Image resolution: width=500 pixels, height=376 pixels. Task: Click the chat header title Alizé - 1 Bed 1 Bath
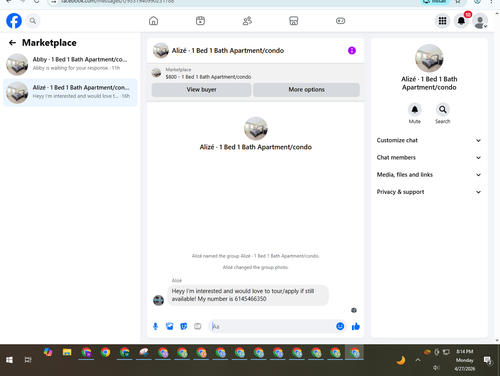point(228,51)
